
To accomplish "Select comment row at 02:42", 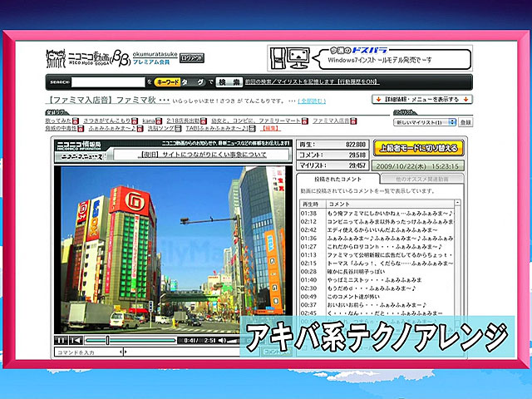I will (x=377, y=230).
